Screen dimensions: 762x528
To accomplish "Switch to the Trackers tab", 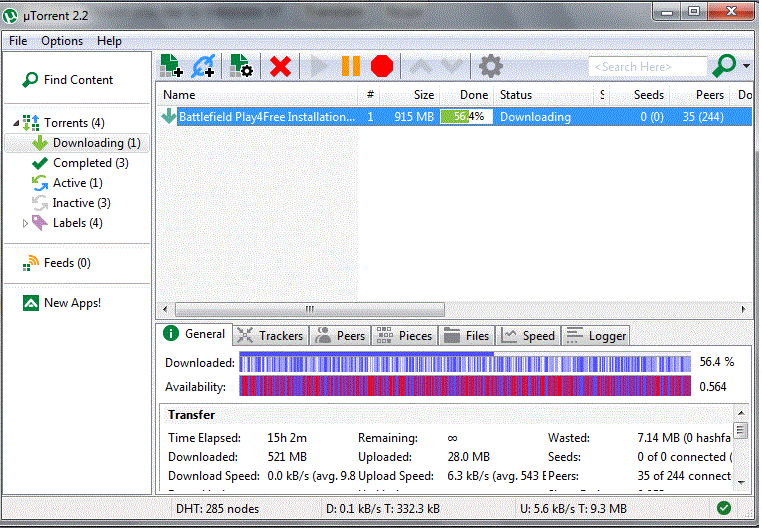I will coord(270,336).
